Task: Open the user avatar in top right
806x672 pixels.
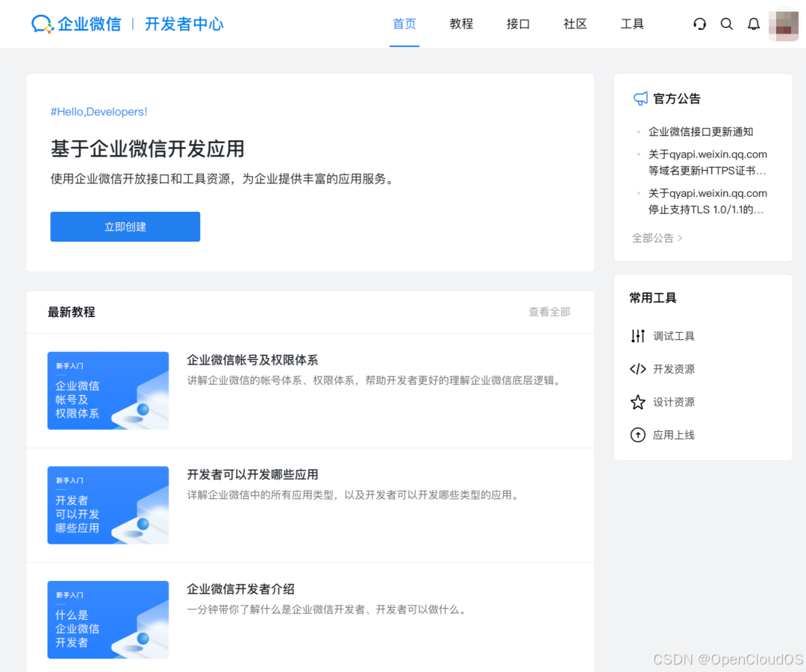Action: 784,24
